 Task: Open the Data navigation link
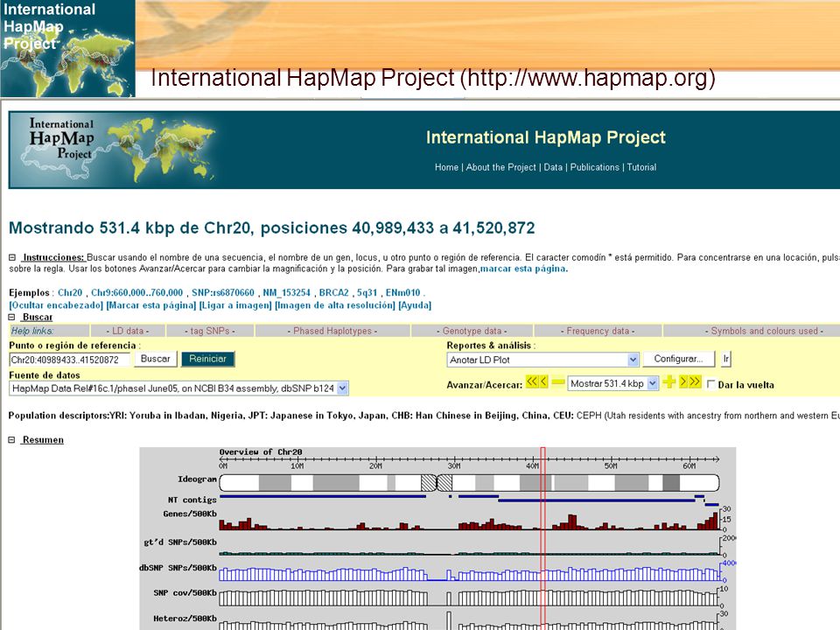(553, 167)
